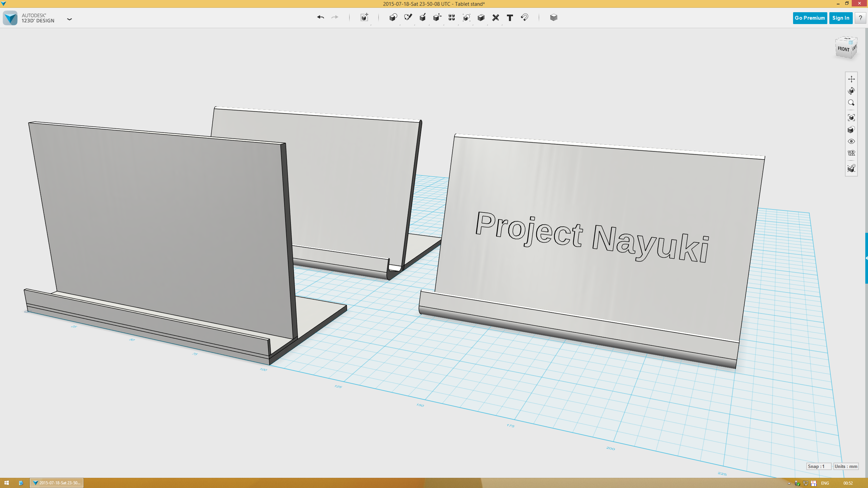Image resolution: width=868 pixels, height=488 pixels.
Task: Open the Grouping tool menu
Action: [467, 18]
